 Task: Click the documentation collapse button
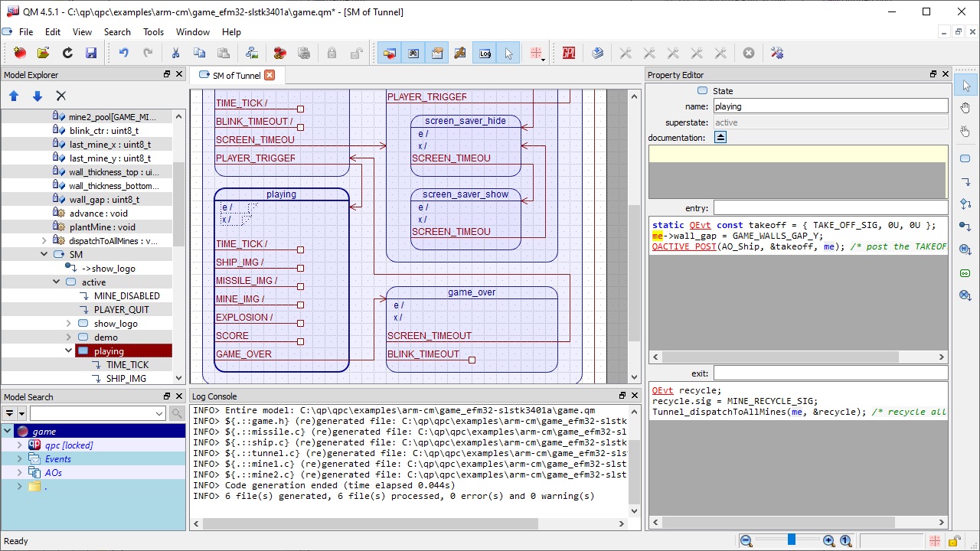click(x=720, y=138)
